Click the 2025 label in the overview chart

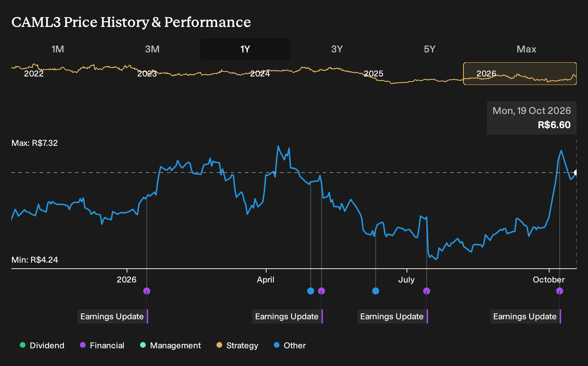point(374,74)
